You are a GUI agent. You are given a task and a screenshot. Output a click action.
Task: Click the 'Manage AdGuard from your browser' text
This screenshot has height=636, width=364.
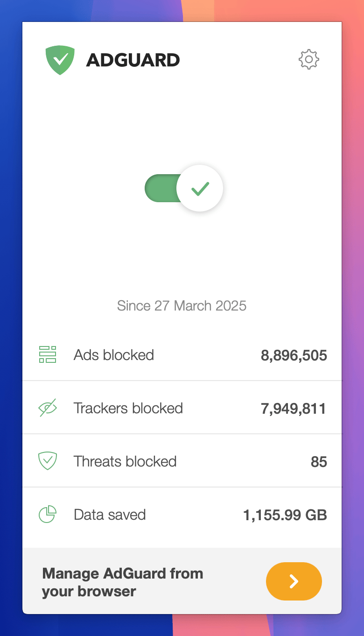122,582
